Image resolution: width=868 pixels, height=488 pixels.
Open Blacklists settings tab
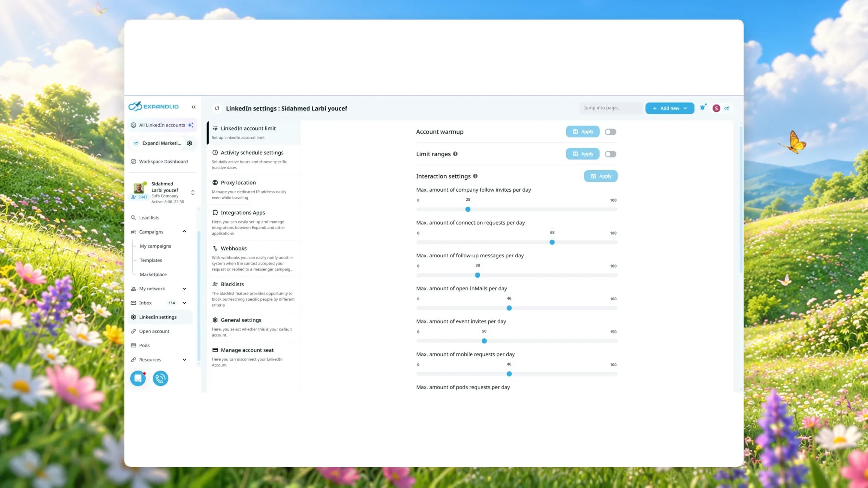[x=254, y=294]
